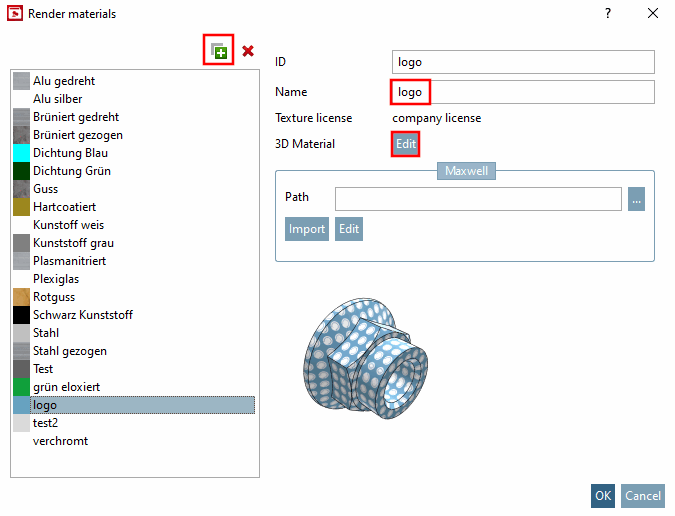Click tan swatch of Rotguss
The height and width of the screenshot is (516, 675).
pyautogui.click(x=21, y=297)
